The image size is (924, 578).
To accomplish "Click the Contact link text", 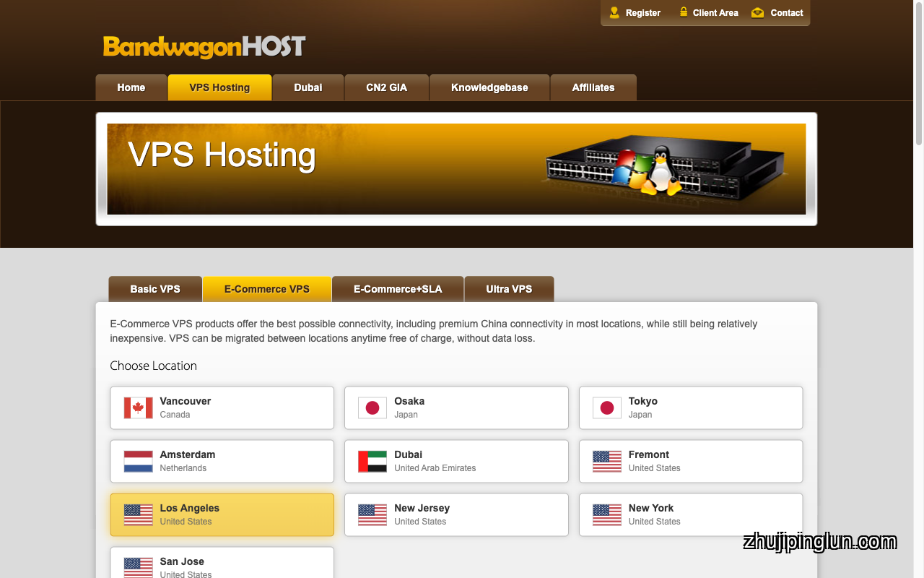I will [787, 13].
